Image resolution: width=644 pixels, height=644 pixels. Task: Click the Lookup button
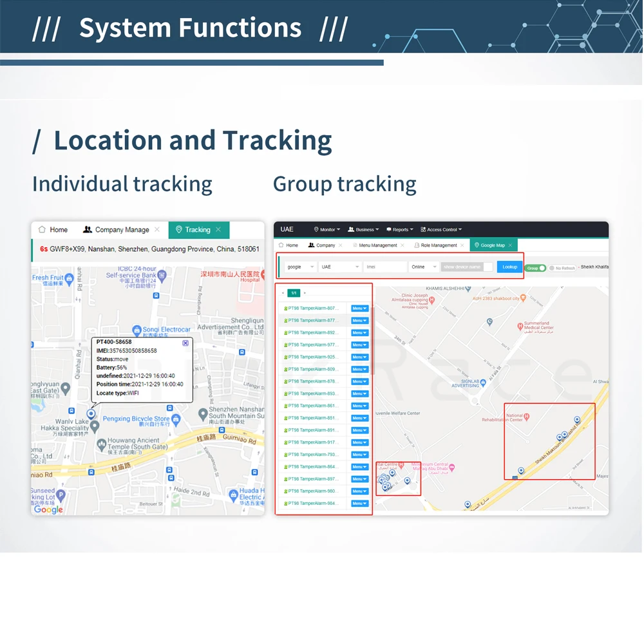point(509,267)
